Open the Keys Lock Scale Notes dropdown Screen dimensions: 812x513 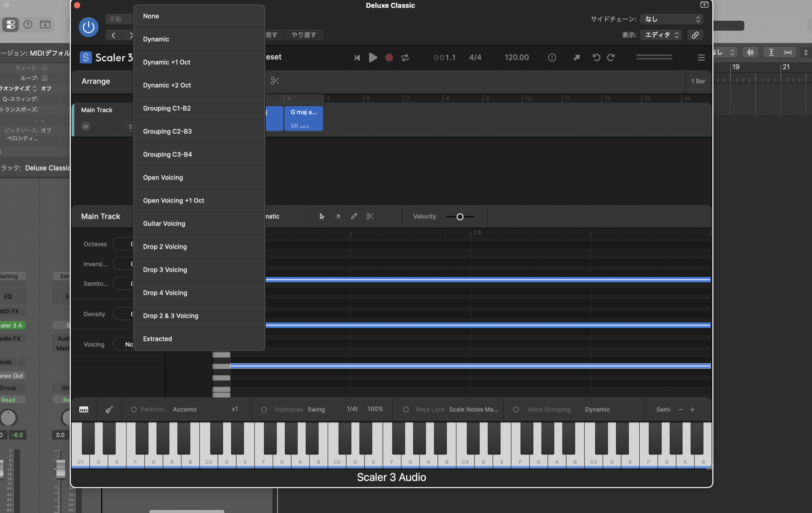(x=474, y=410)
